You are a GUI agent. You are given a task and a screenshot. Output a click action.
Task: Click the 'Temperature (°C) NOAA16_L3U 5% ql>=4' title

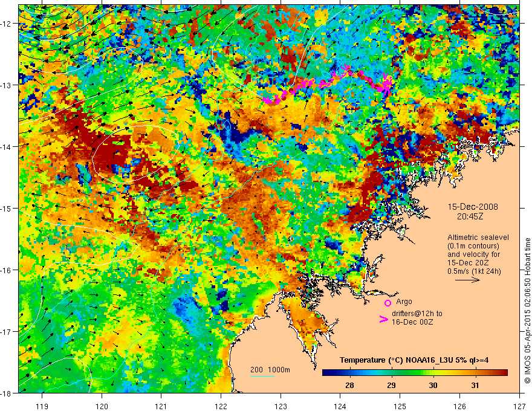(414, 360)
